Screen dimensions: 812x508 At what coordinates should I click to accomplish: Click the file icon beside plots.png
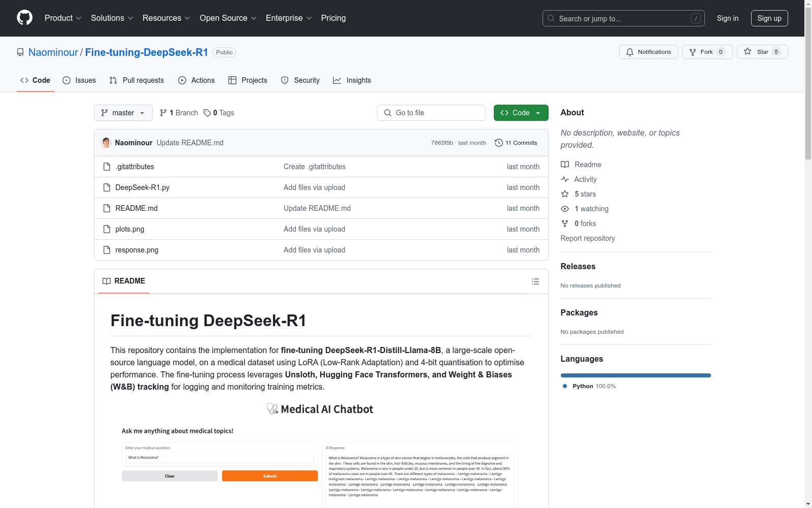coord(107,229)
